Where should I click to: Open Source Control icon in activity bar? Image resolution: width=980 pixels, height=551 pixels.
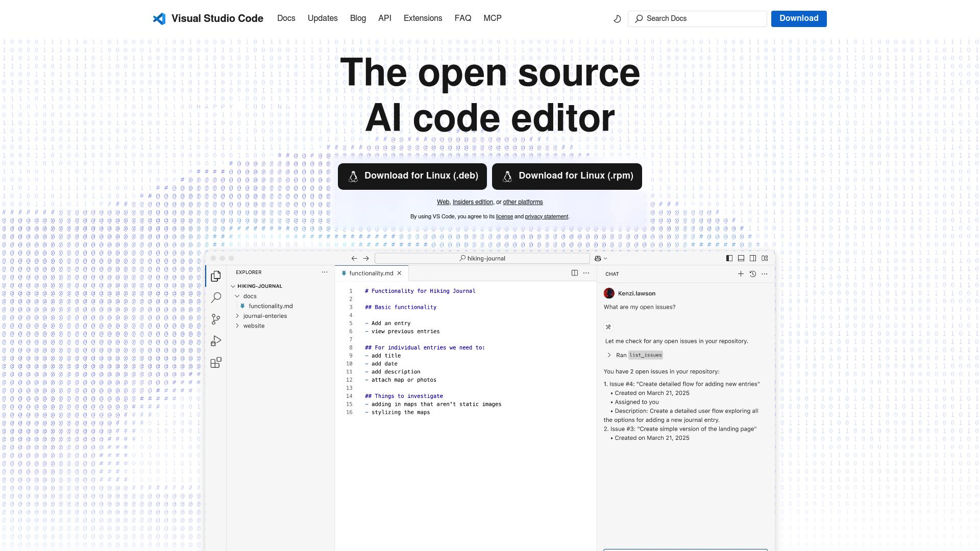[x=216, y=319]
